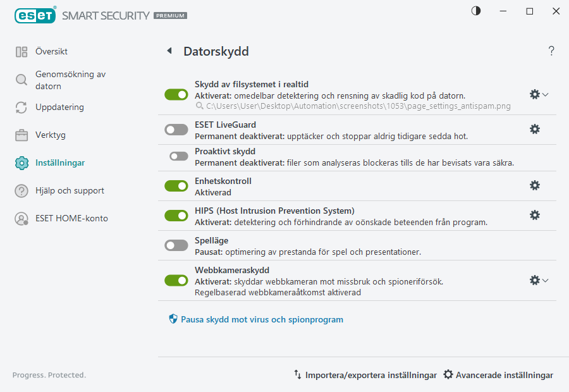Enable the ESET LiveGuard toggle
This screenshot has height=392, width=569.
(176, 129)
